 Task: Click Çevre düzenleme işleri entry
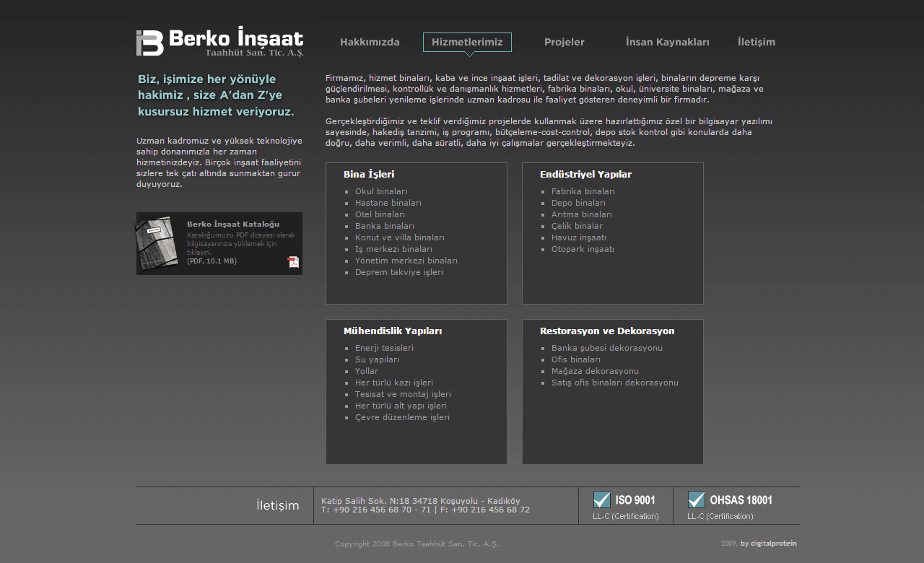click(x=402, y=417)
